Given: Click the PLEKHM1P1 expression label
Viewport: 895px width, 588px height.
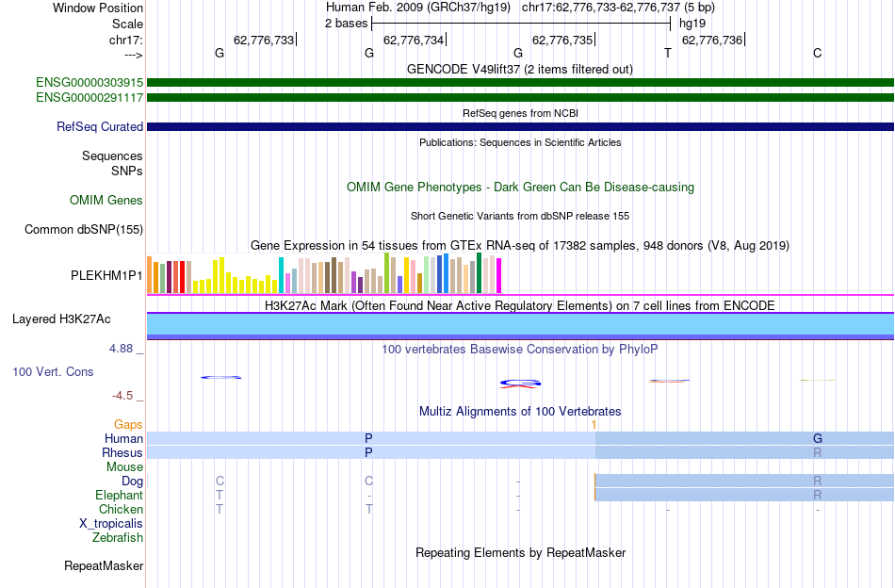Looking at the screenshot, I should tap(106, 276).
